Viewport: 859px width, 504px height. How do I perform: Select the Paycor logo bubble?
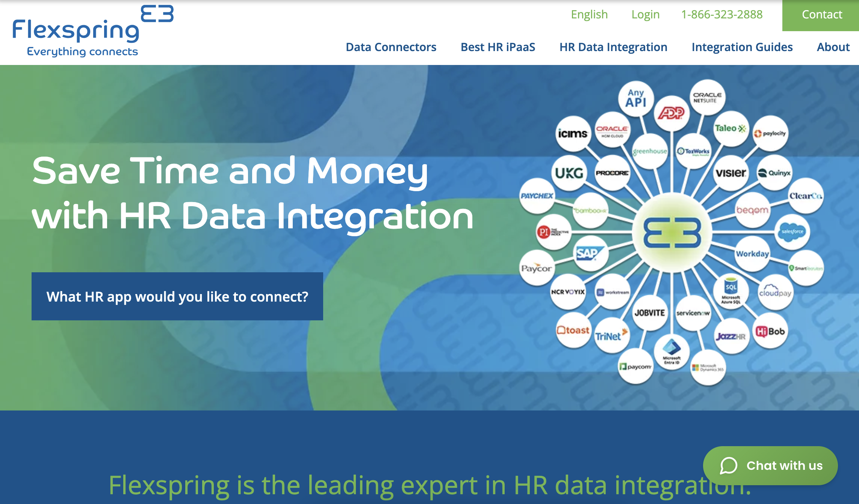[537, 268]
